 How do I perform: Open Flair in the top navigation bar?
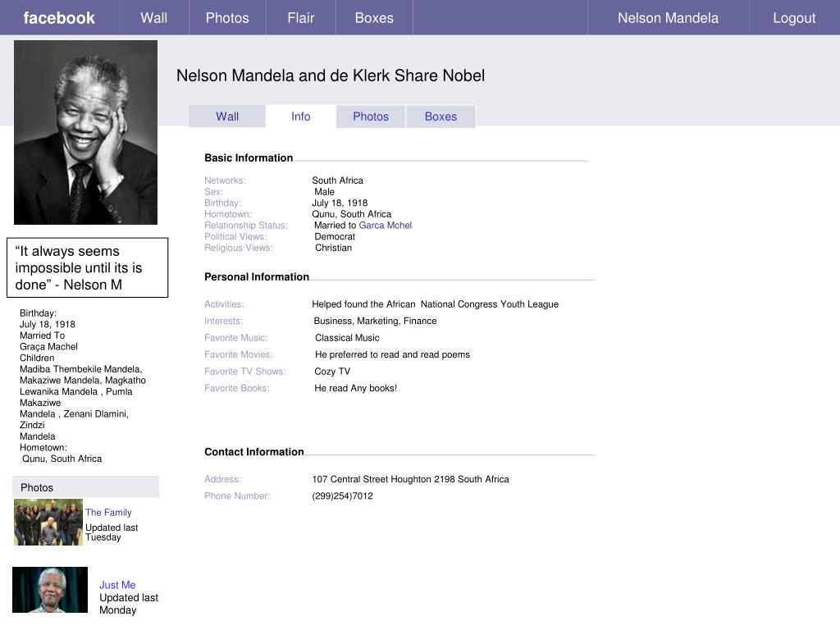300,18
